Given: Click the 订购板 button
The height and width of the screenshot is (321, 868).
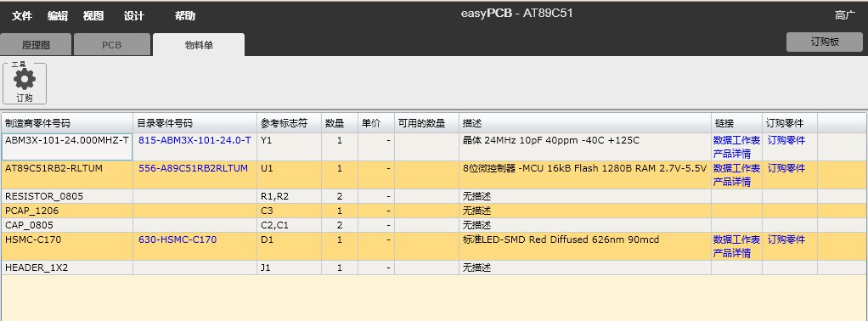Looking at the screenshot, I should click(825, 42).
